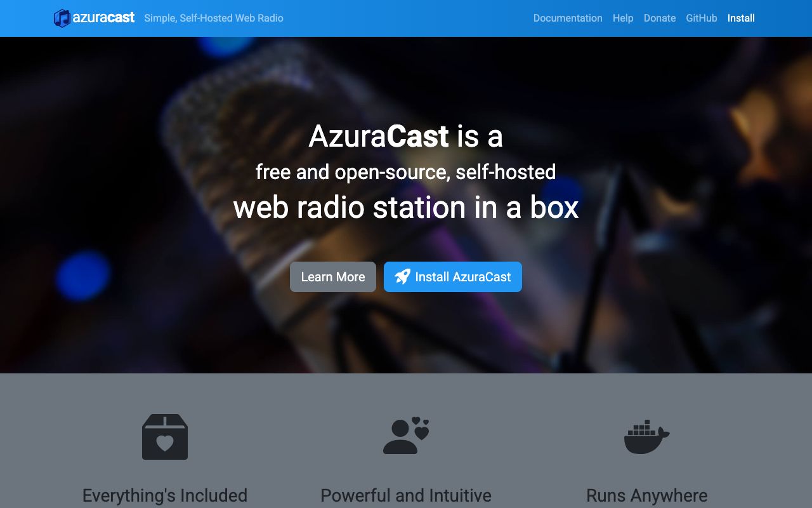The height and width of the screenshot is (508, 812).
Task: Click the 'Everything's Included' heading
Action: [165, 495]
